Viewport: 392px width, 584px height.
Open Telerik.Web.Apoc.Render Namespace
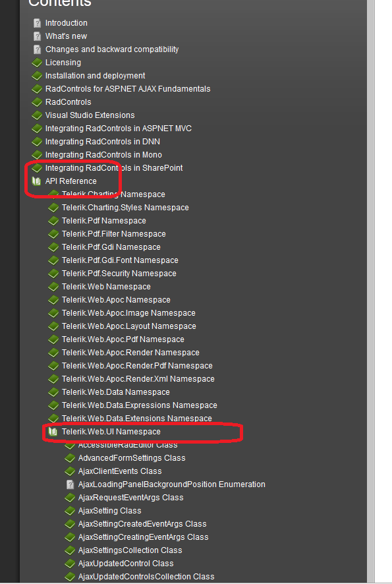130,353
